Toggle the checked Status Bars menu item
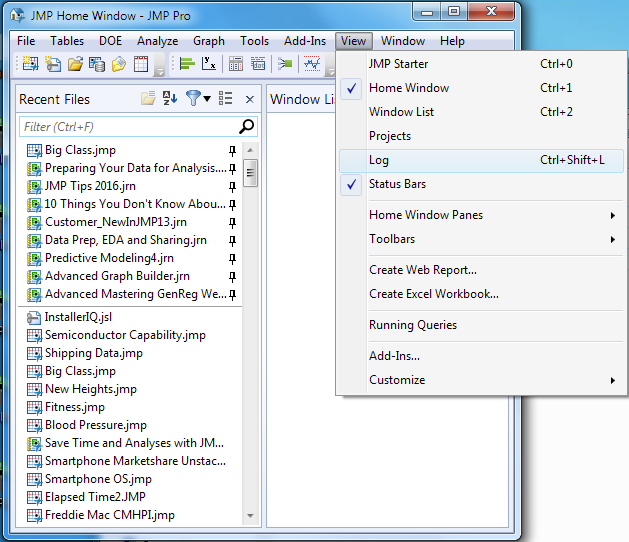 [x=481, y=184]
